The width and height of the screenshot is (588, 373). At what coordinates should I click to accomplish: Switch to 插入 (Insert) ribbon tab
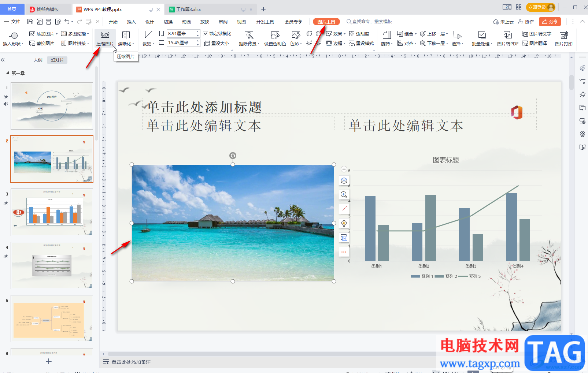coord(131,22)
